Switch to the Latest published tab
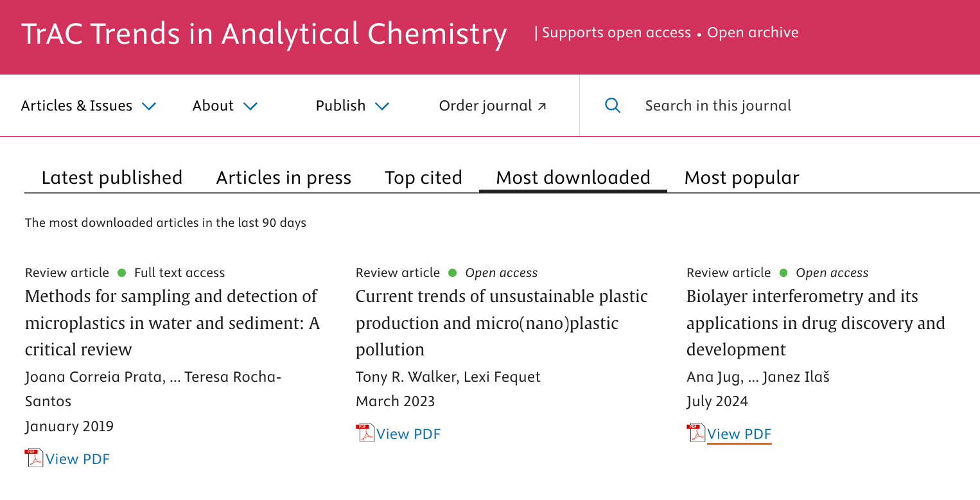980x500 pixels. pos(112,177)
